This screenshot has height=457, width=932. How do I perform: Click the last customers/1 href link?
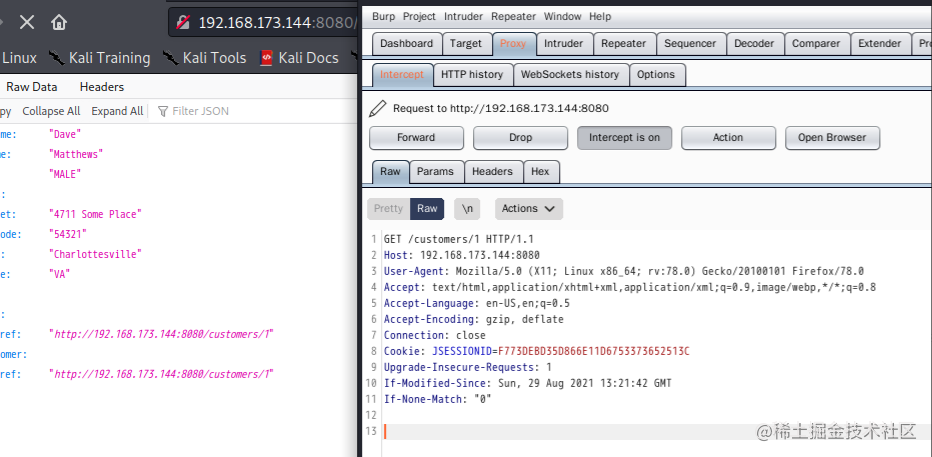coord(162,374)
